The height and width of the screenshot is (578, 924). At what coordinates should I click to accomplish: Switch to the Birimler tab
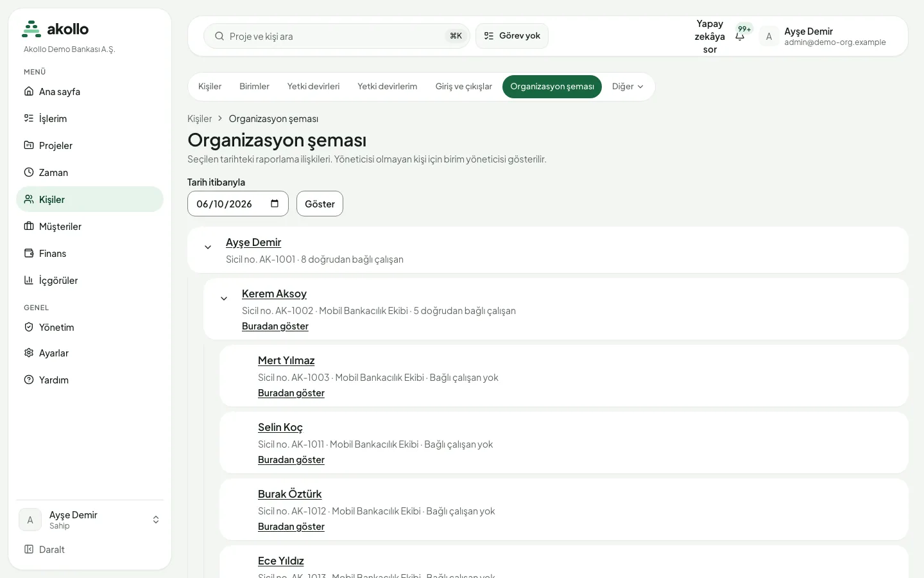pos(254,86)
